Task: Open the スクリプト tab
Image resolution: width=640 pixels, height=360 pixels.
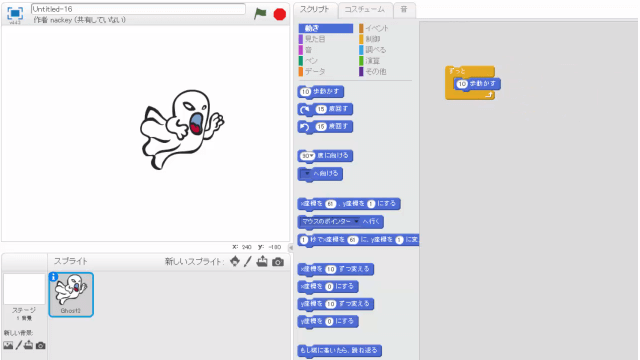Action: [x=315, y=9]
